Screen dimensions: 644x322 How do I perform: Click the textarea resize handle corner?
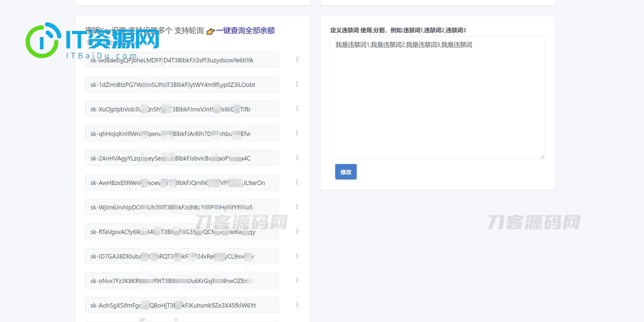pos(542,156)
